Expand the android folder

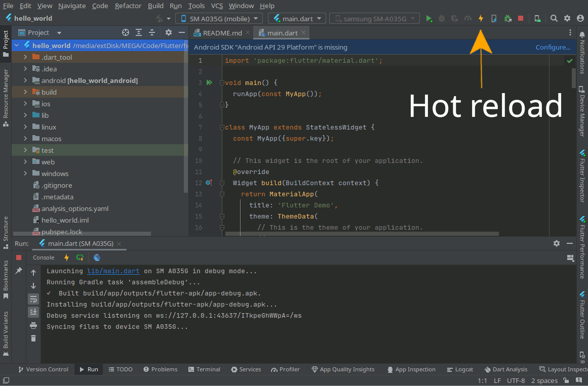[x=25, y=80]
